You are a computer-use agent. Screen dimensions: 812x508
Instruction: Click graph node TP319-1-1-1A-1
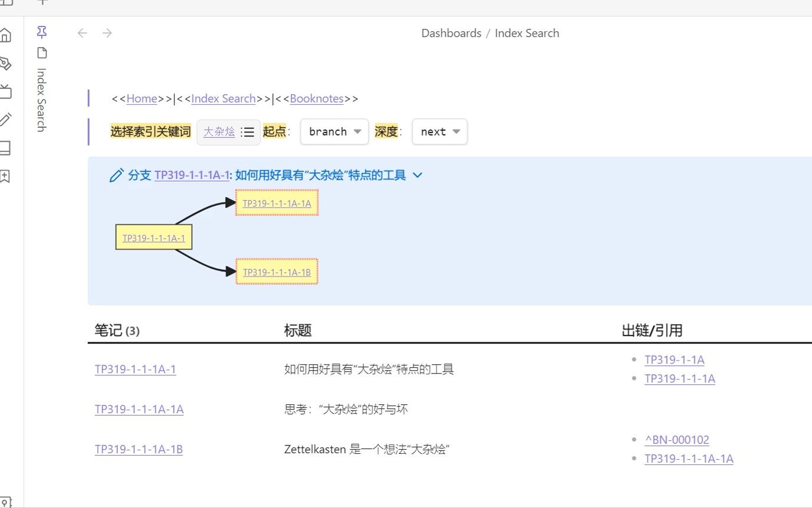click(x=154, y=238)
